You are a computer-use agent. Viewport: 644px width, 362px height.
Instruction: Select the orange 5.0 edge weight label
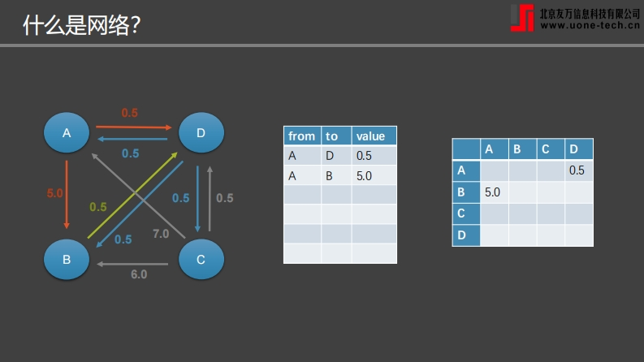(54, 193)
